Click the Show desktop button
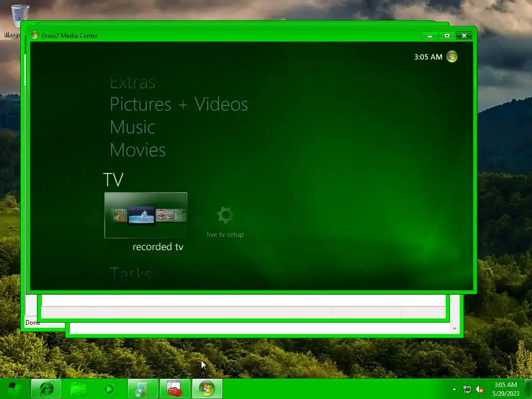532x399 pixels. [528, 389]
